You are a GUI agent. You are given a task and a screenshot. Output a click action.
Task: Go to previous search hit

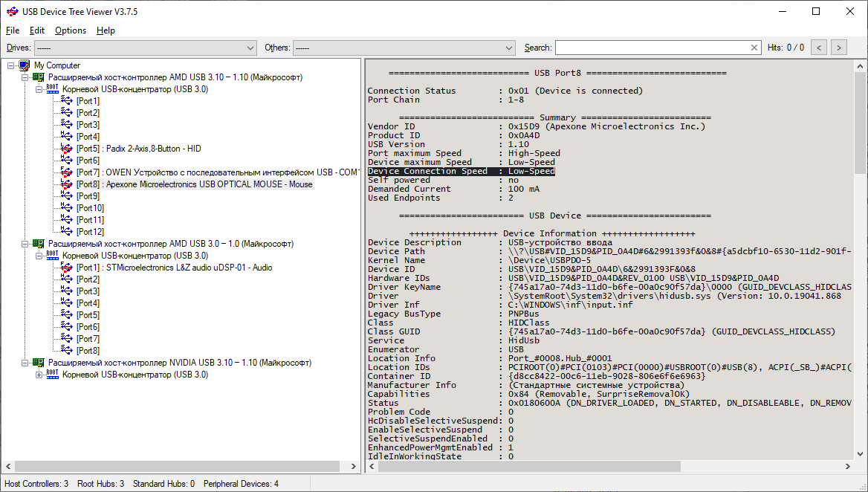pos(819,48)
